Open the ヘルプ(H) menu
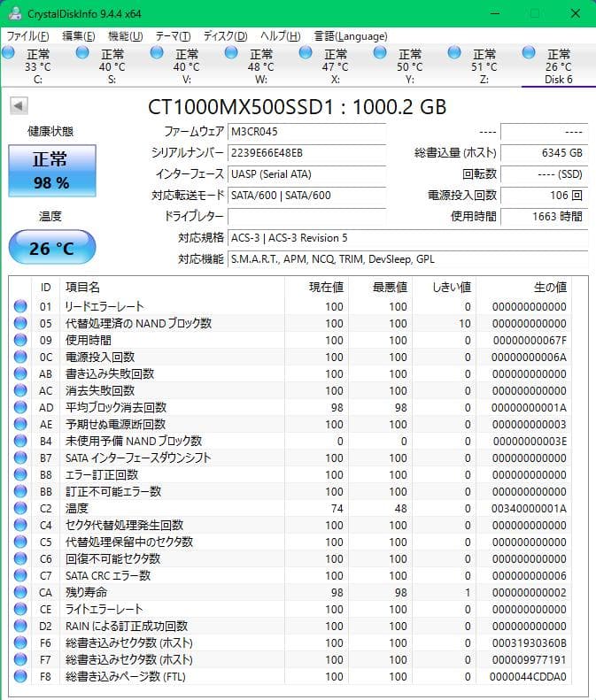The height and width of the screenshot is (700, 596). point(280,36)
